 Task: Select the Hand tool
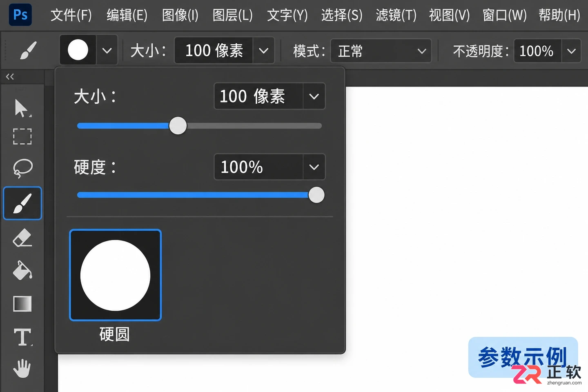[22, 368]
